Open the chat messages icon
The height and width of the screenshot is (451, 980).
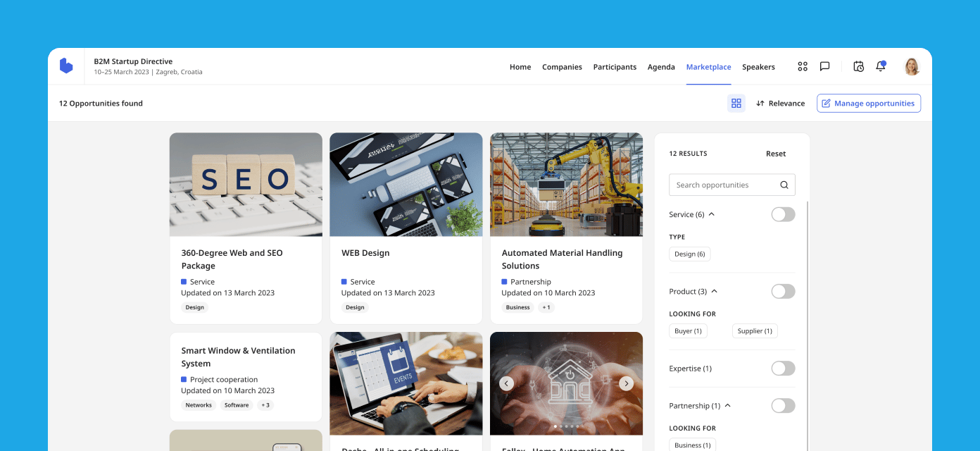[824, 66]
